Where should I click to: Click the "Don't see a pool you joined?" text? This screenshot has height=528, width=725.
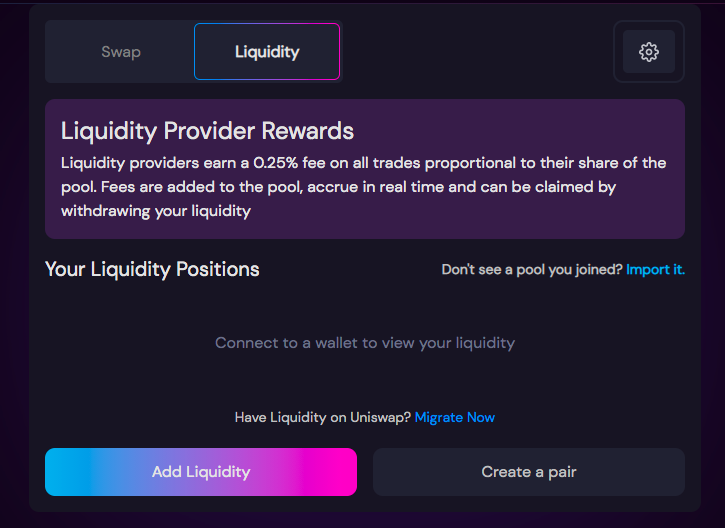(x=532, y=270)
